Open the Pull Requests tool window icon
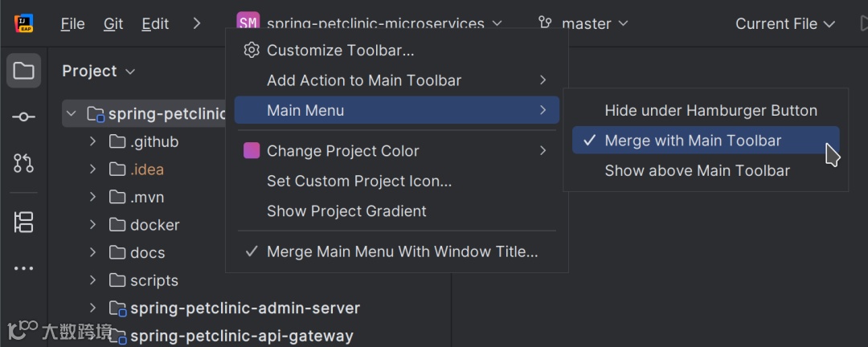868x347 pixels. [x=23, y=163]
